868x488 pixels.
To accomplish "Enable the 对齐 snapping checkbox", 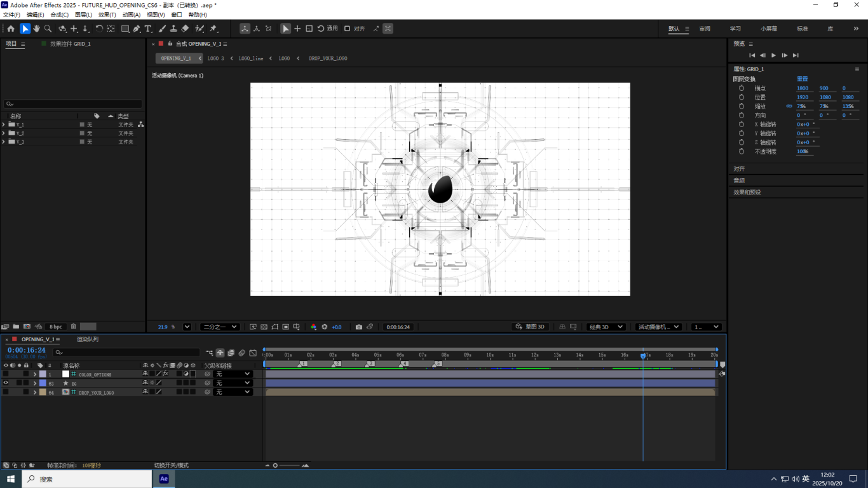I will pyautogui.click(x=347, y=29).
